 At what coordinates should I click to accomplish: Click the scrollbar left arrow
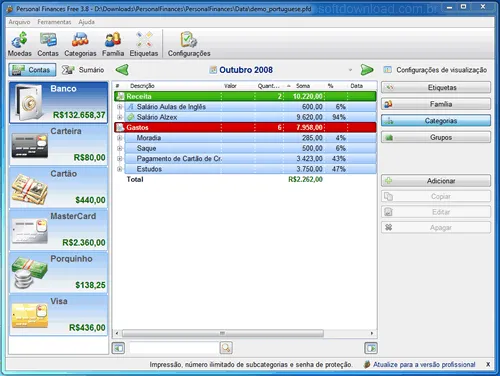pyautogui.click(x=117, y=333)
